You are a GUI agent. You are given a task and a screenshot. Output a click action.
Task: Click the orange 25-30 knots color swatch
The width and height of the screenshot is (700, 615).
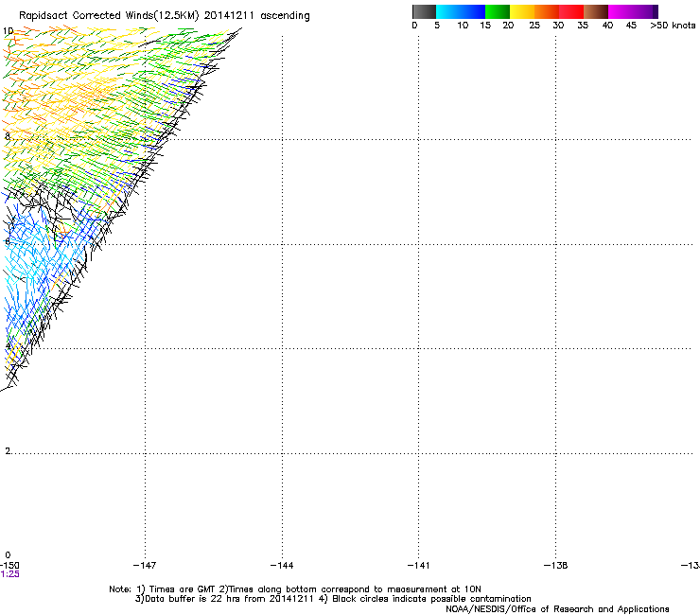tap(547, 11)
